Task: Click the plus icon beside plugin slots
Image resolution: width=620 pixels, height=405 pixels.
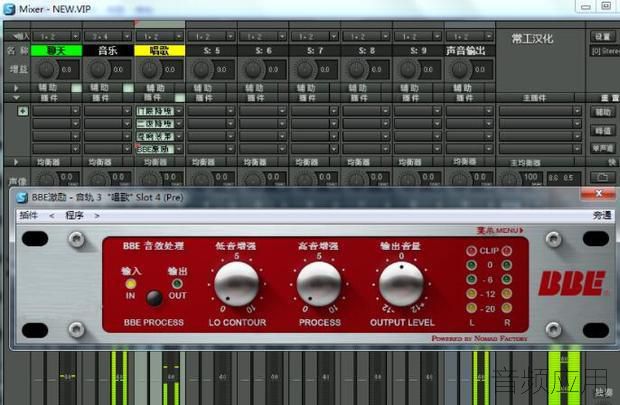Action: point(23,111)
